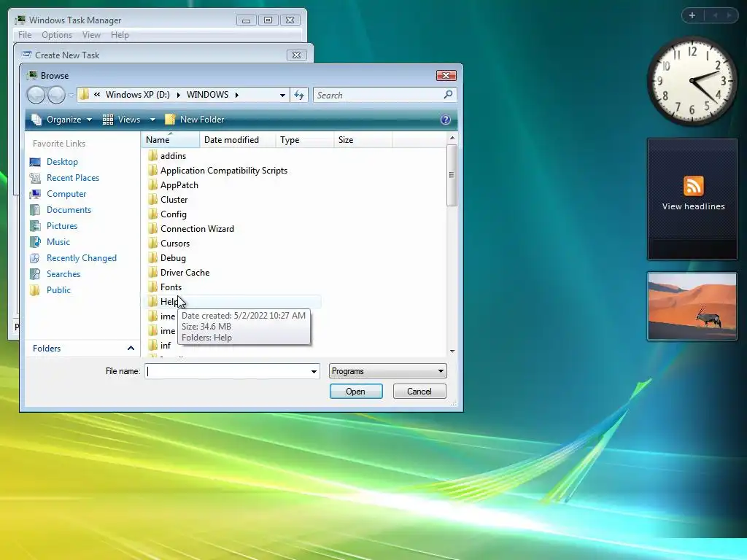
Task: Select the Help folder icon
Action: (152, 301)
